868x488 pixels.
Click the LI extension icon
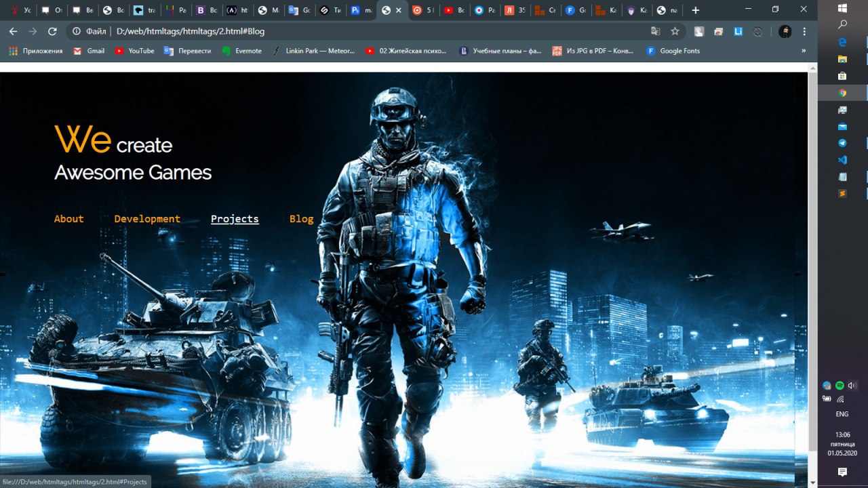click(738, 32)
